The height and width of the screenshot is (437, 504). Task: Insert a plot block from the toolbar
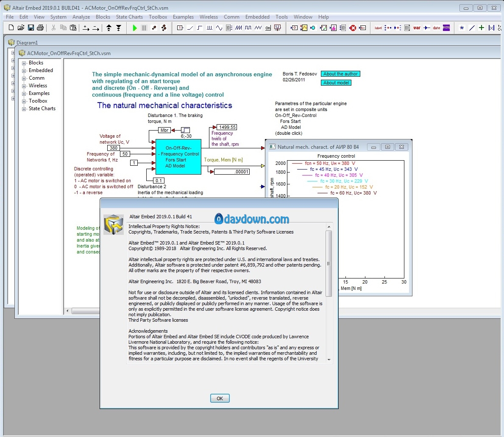point(304,28)
